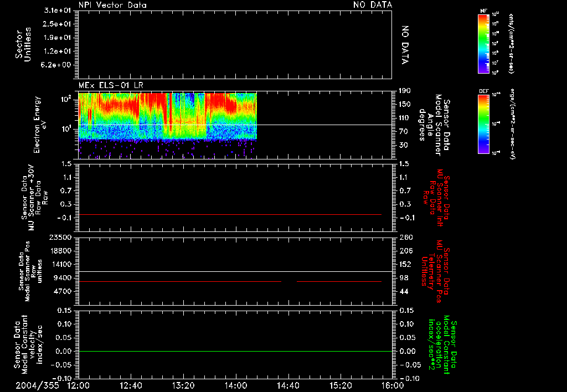Select the "1.2e+01" sector axis value

pos(58,51)
